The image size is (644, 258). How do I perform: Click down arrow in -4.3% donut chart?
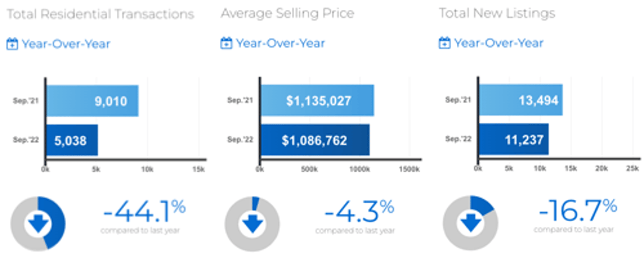point(252,224)
